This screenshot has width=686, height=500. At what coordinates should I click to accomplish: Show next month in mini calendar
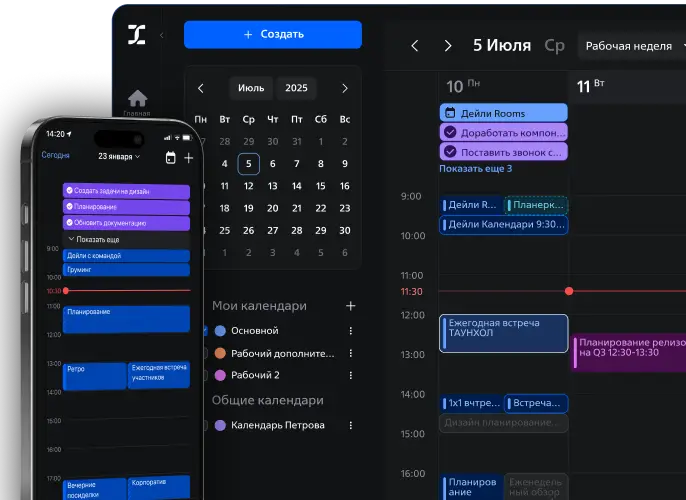(345, 88)
